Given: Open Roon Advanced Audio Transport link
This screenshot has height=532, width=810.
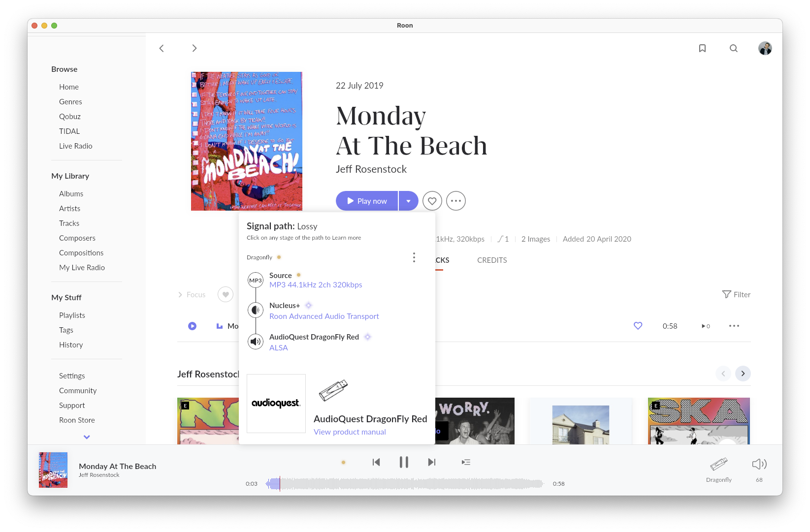Looking at the screenshot, I should (324, 316).
